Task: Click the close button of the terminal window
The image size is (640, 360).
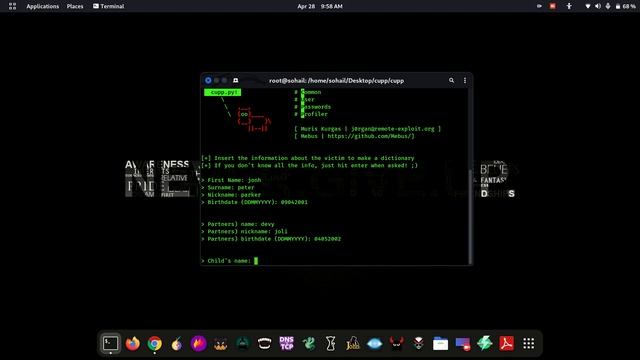Action: tap(208, 80)
